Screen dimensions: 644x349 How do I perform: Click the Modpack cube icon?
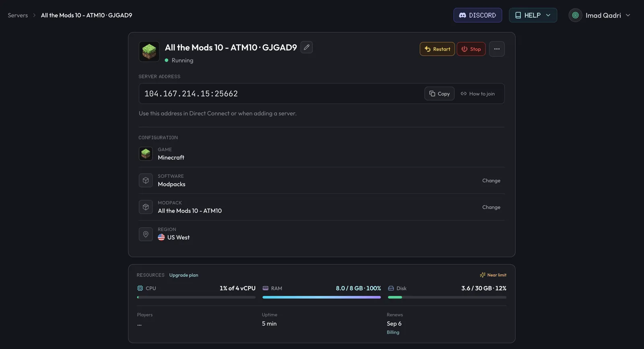click(x=146, y=207)
